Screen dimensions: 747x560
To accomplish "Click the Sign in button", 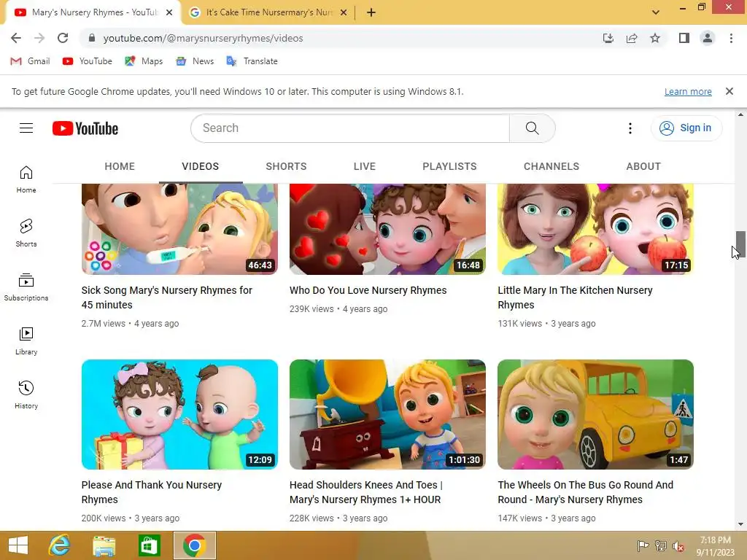I will [x=686, y=128].
